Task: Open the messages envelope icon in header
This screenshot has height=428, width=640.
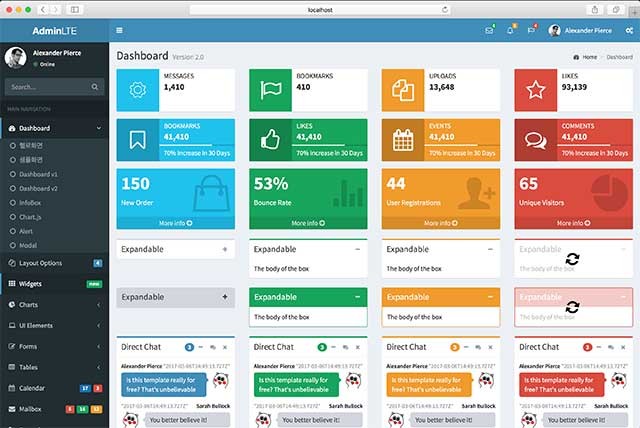Action: 489,30
